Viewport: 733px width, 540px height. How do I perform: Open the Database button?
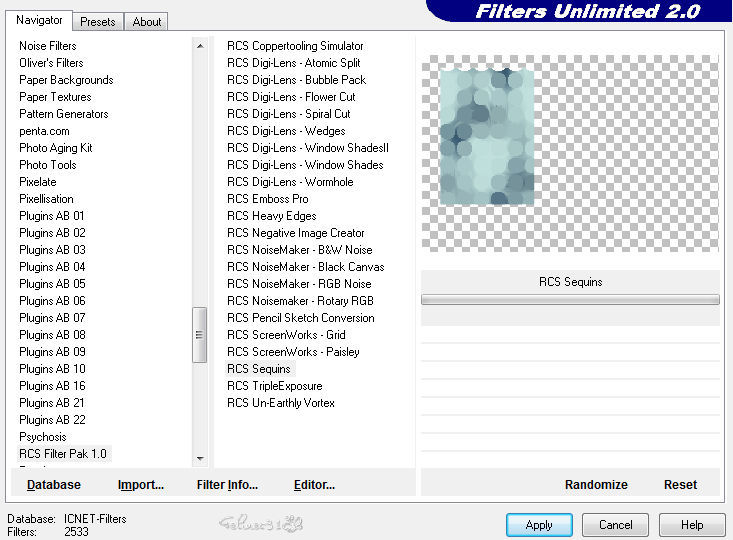point(54,485)
